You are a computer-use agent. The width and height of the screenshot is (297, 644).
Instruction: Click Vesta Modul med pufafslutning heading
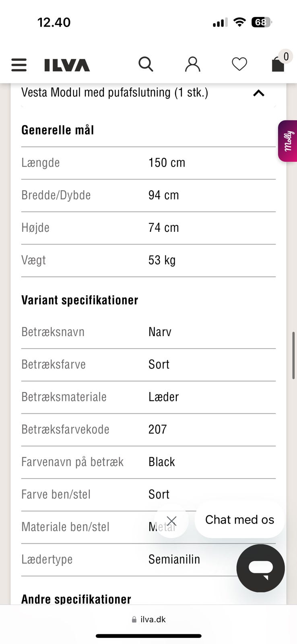pyautogui.click(x=115, y=93)
